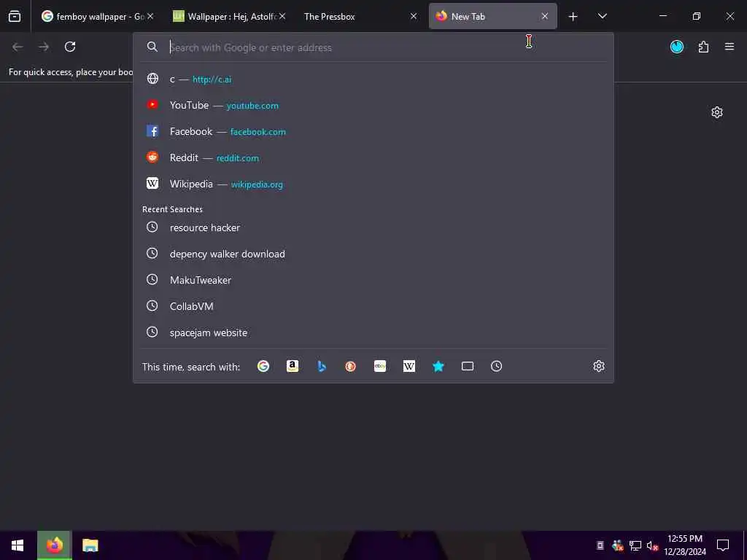Viewport: 747px width, 560px height.
Task: Select the New Tab tab
Action: [492, 16]
